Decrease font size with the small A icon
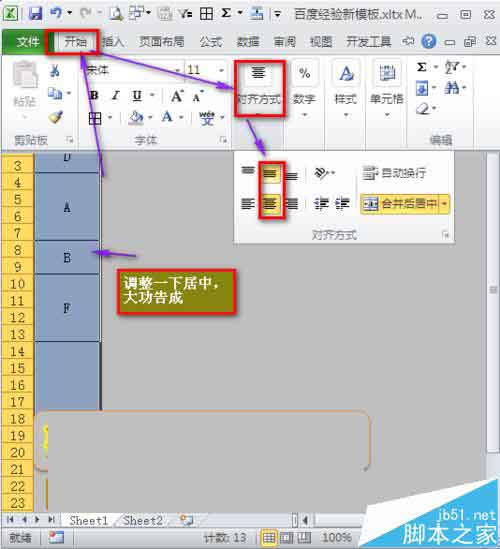The image size is (500, 549). 198,96
